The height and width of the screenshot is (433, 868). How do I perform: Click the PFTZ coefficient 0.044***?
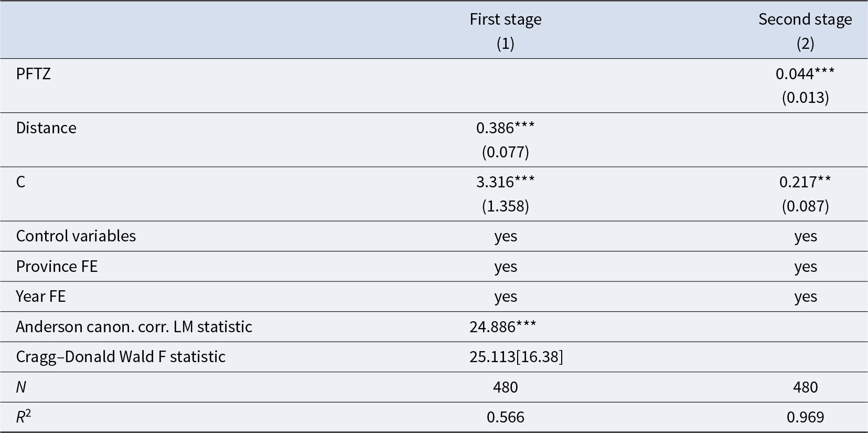(x=805, y=74)
